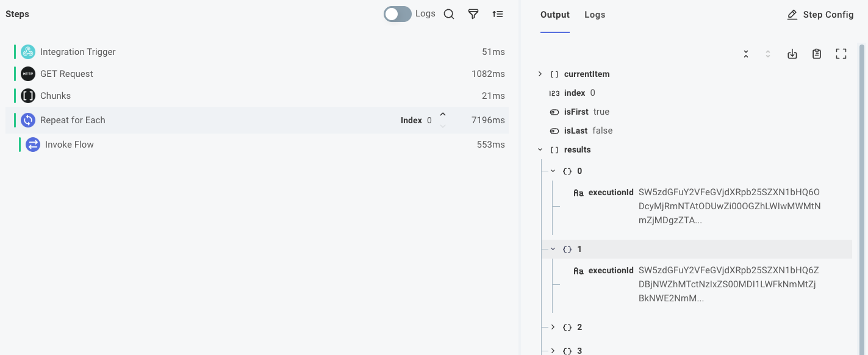Expand output to fullscreen view
The image size is (868, 355).
coord(841,54)
